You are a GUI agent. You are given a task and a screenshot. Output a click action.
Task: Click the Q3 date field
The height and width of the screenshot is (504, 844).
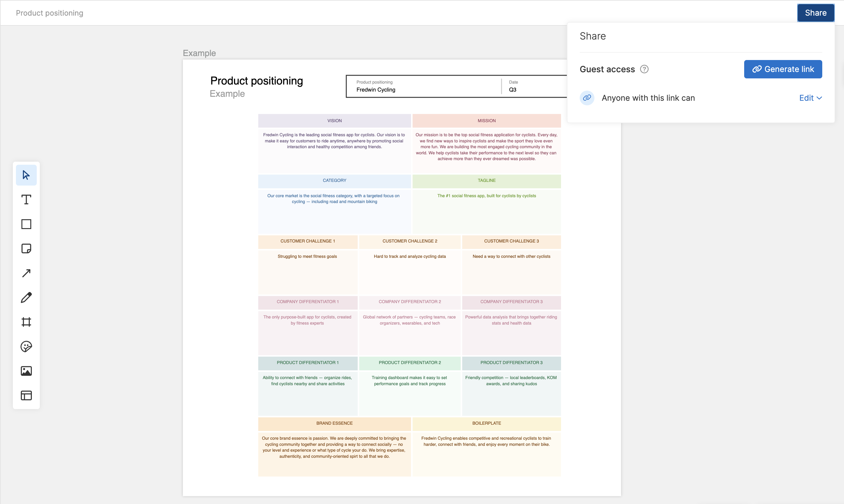[513, 90]
